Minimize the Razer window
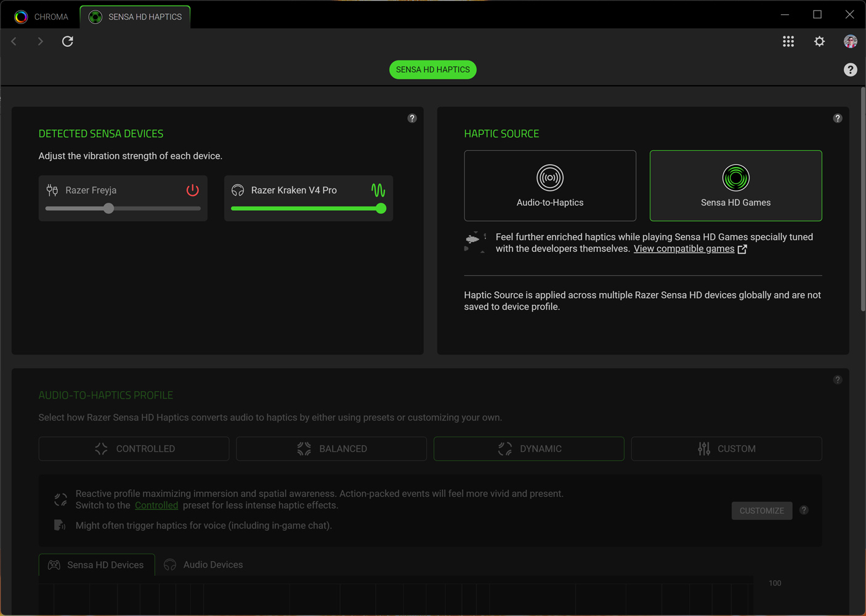 point(785,14)
